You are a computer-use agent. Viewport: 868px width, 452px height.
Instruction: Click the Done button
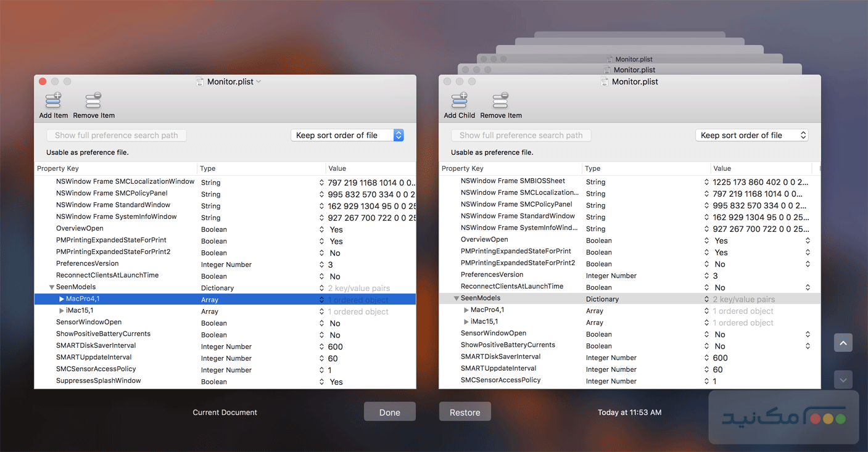[389, 411]
